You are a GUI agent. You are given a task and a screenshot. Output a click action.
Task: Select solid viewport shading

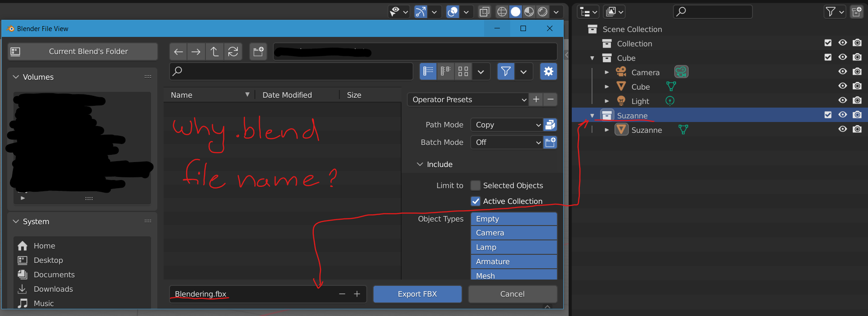click(x=516, y=12)
